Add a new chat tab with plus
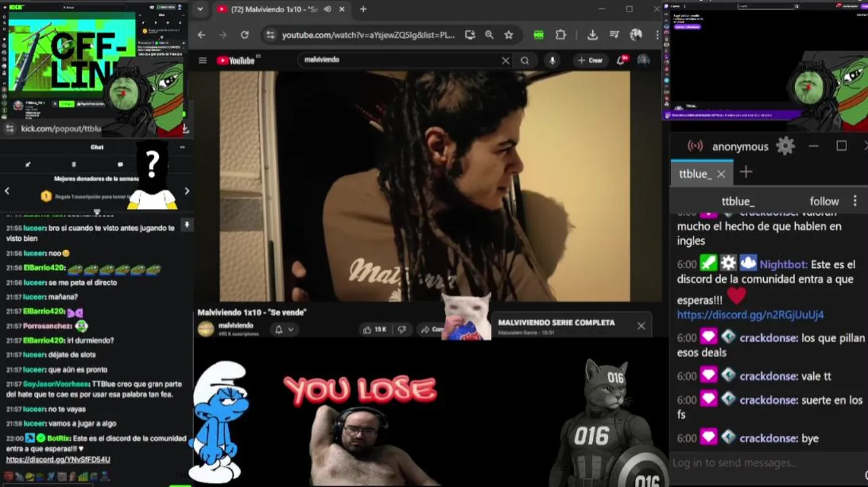The height and width of the screenshot is (487, 868). 746,172
